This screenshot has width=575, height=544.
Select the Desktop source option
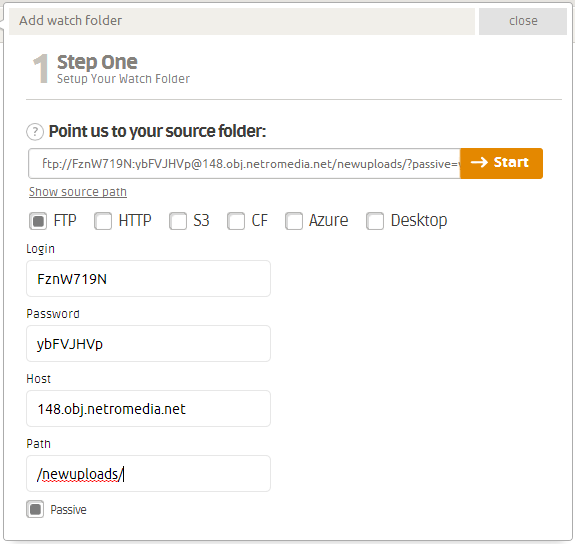(375, 221)
